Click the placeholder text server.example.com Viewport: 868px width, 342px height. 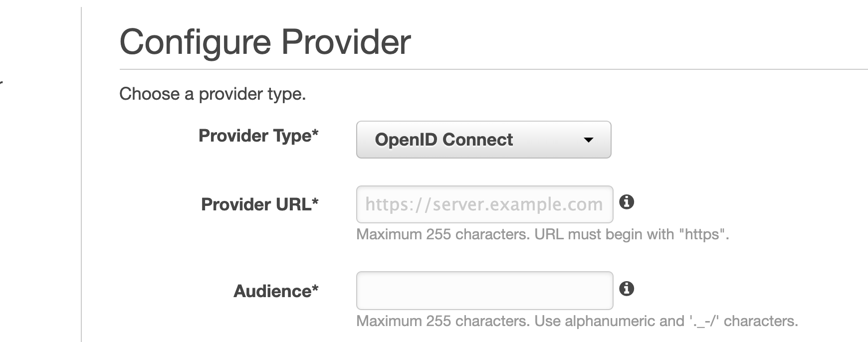click(x=483, y=204)
